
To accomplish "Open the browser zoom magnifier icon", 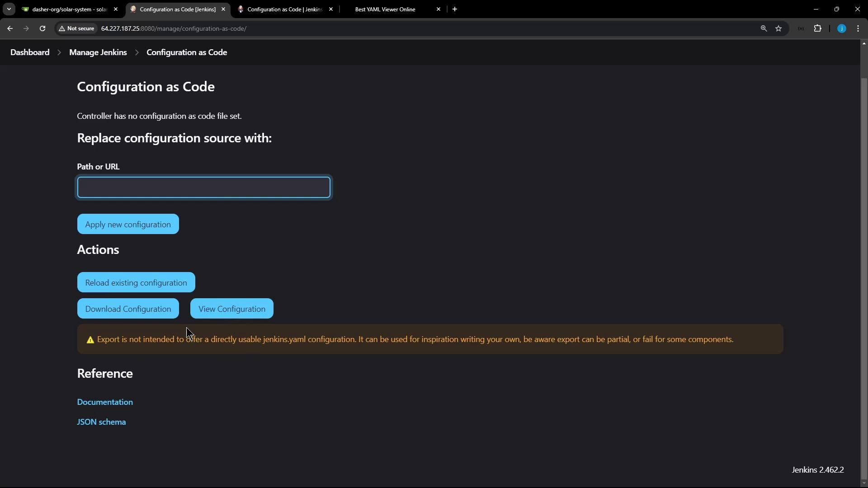I will (764, 28).
